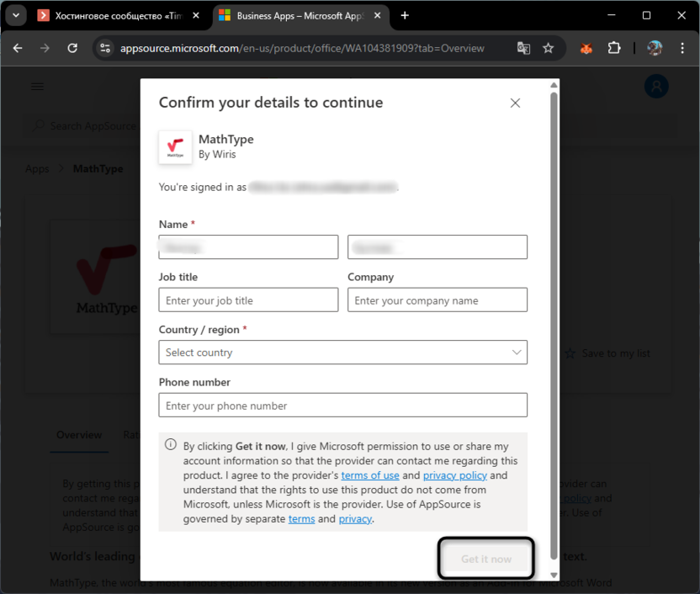
Task: Click the translate page icon
Action: click(x=523, y=48)
